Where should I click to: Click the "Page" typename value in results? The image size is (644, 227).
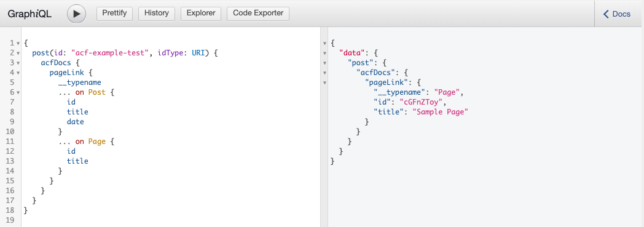click(447, 92)
